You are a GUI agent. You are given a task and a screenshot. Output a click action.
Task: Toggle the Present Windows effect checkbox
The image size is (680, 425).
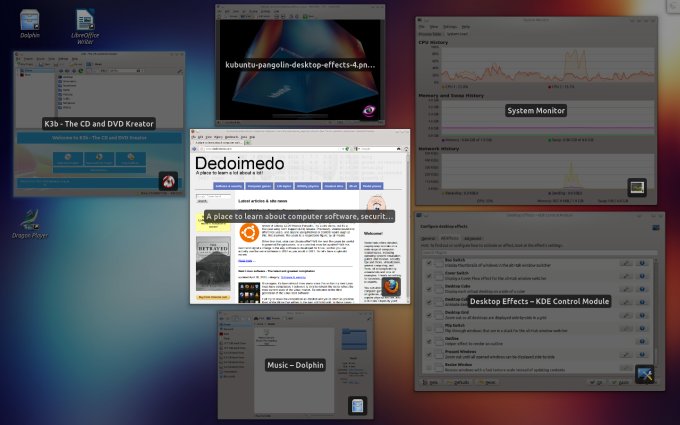(428, 354)
